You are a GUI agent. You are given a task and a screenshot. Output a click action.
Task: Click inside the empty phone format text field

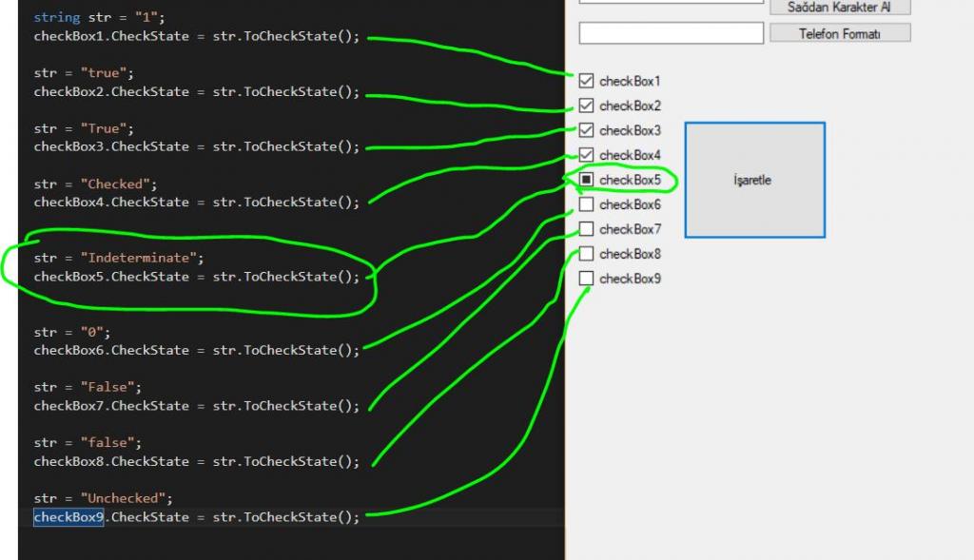670,32
